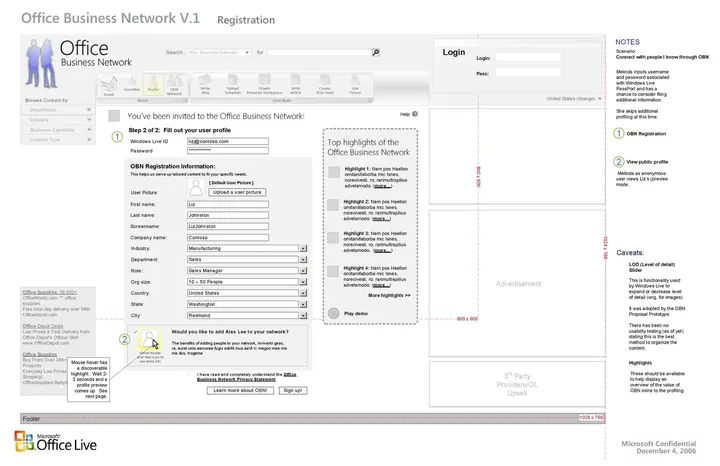
Task: Toggle the add Alex Lee checkbox
Action: (x=135, y=331)
